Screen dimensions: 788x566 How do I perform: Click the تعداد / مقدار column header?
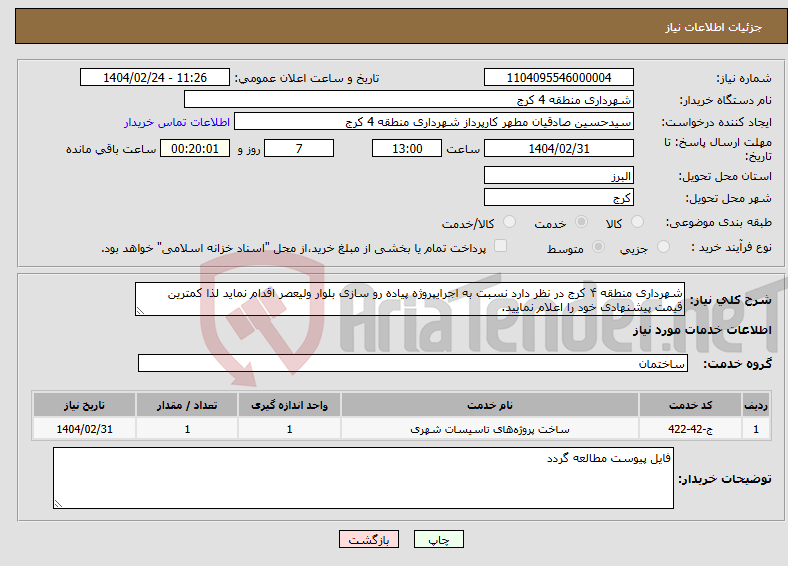187,405
